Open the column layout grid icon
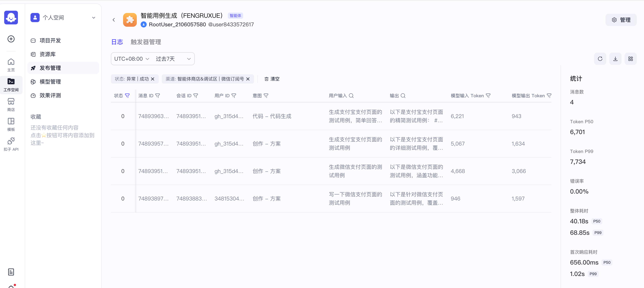Viewport: 644px width, 288px height. (x=630, y=59)
